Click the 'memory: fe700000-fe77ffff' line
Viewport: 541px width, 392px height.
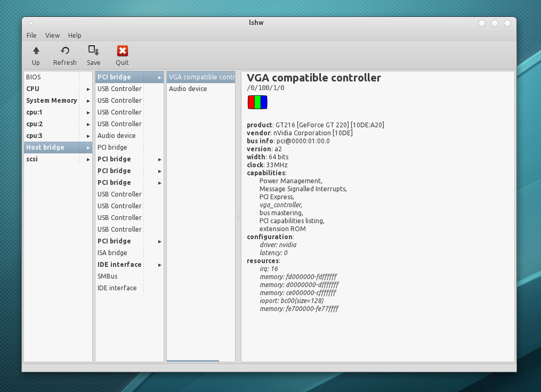tap(299, 308)
